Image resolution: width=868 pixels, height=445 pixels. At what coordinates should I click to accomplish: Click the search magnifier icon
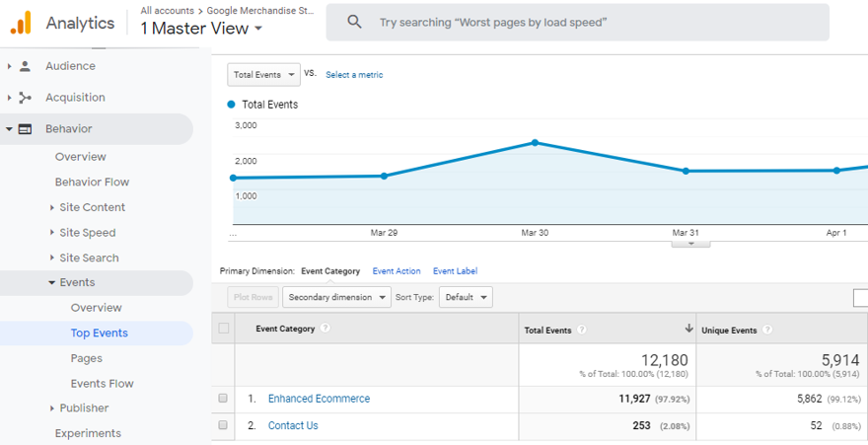pos(354,22)
